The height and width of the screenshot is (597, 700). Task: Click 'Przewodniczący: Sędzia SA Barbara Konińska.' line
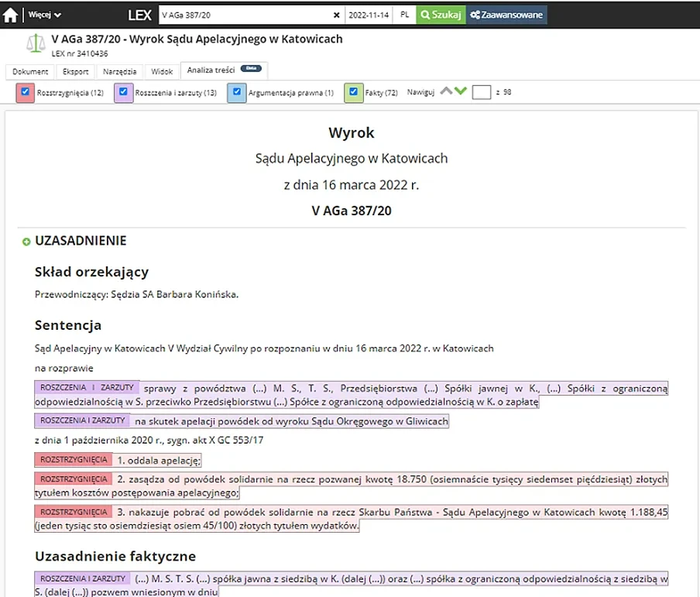coord(136,294)
